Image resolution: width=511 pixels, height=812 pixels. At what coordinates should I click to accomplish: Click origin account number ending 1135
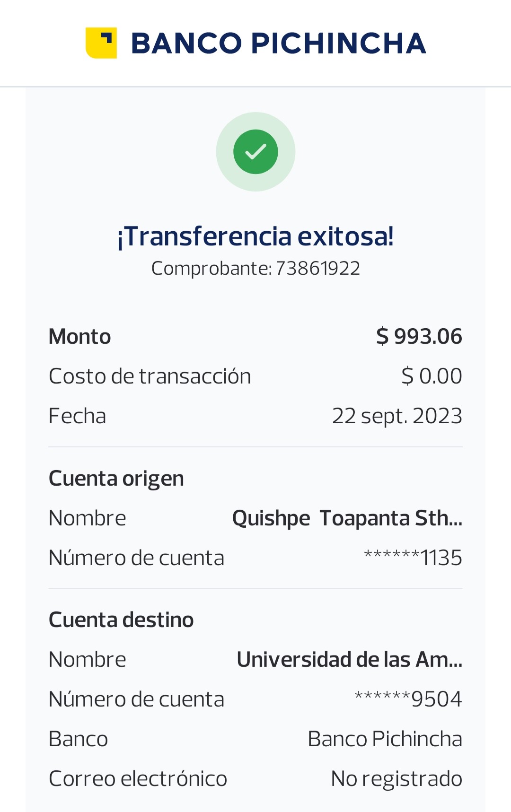413,558
